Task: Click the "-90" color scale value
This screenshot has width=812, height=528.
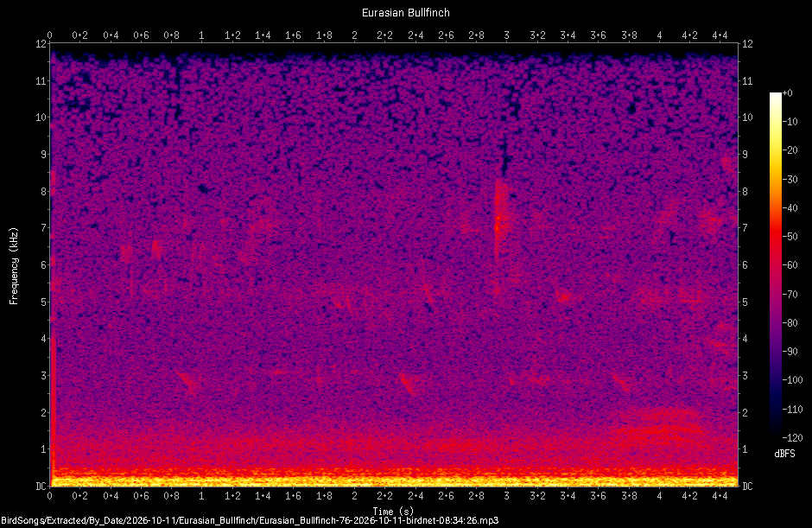Action: point(790,352)
